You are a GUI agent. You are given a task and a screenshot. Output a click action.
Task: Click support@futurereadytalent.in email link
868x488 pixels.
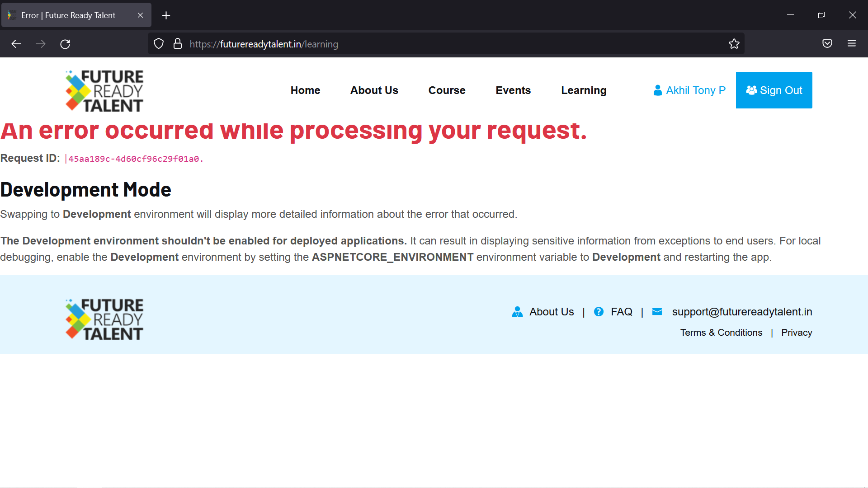(742, 312)
